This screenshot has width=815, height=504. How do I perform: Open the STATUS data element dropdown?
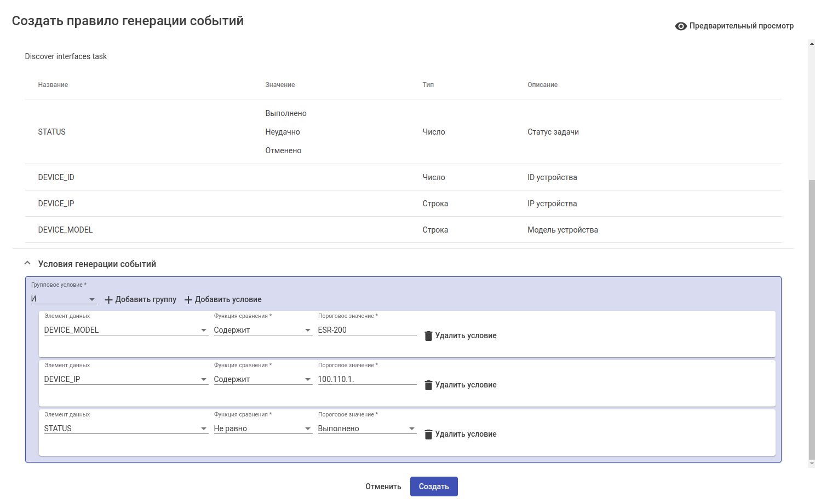(x=125, y=428)
